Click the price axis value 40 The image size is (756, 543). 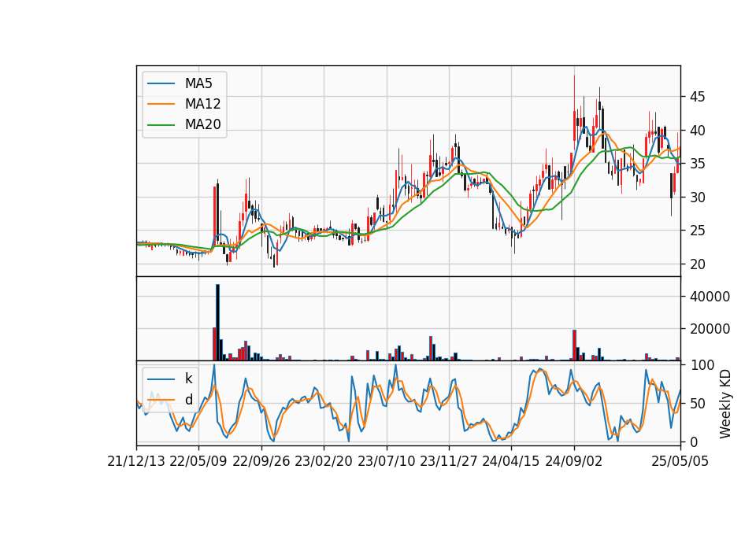click(x=697, y=131)
